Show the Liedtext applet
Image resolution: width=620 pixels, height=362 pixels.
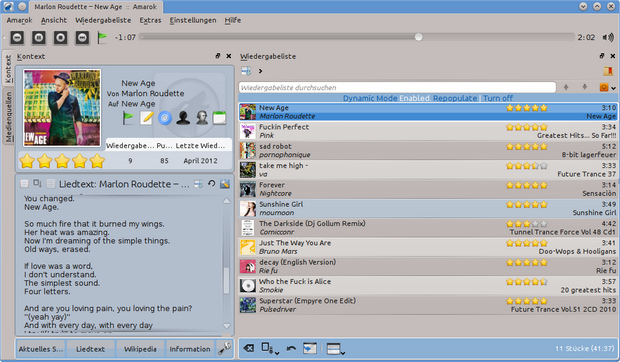91,349
